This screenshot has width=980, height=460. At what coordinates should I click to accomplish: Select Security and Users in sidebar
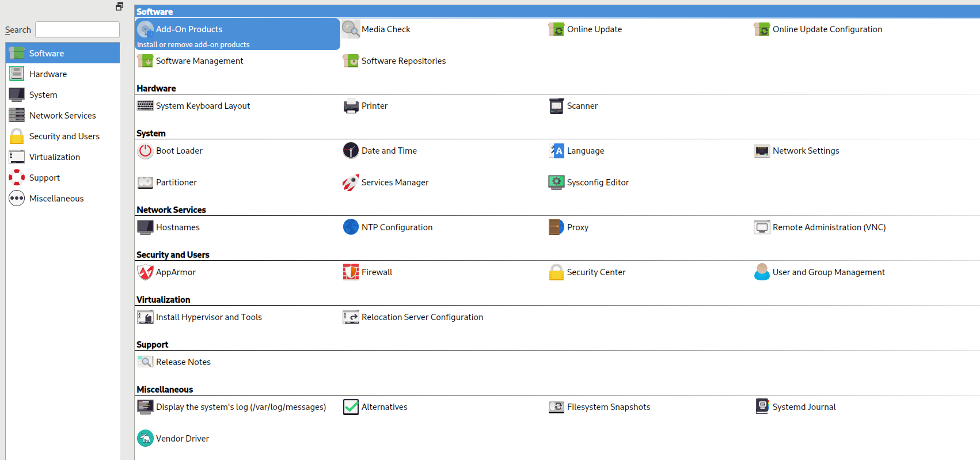[x=64, y=136]
